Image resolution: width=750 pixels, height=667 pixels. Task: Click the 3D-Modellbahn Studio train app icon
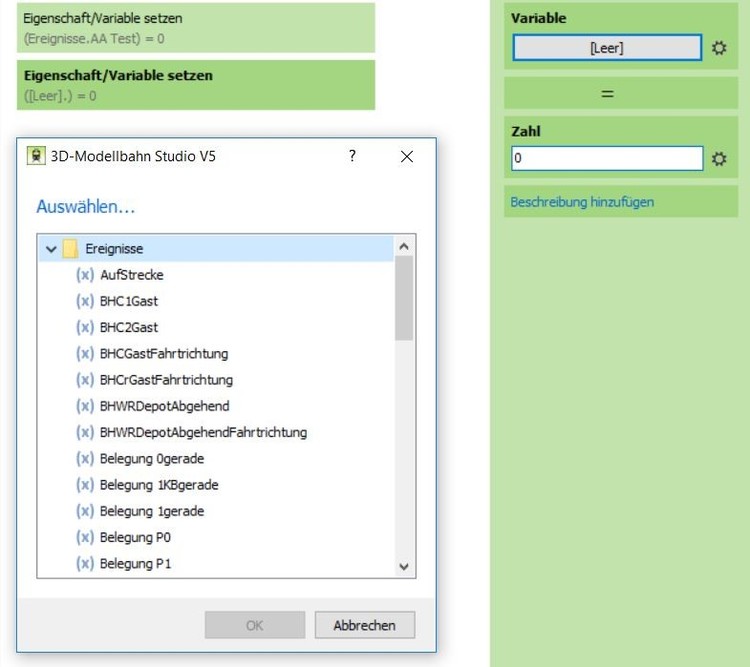[36, 156]
